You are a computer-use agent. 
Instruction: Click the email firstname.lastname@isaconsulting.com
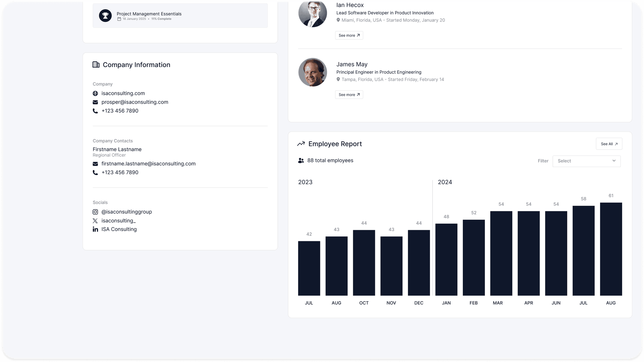(149, 164)
